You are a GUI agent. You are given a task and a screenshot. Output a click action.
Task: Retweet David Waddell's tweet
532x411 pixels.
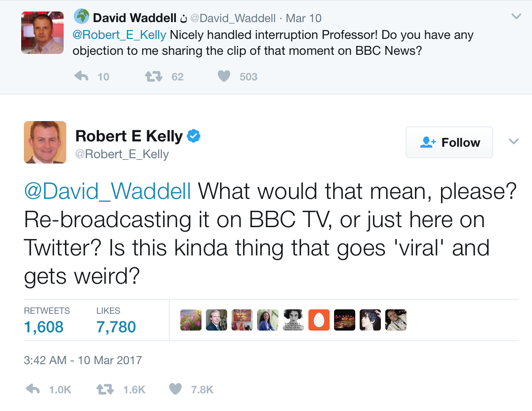153,76
